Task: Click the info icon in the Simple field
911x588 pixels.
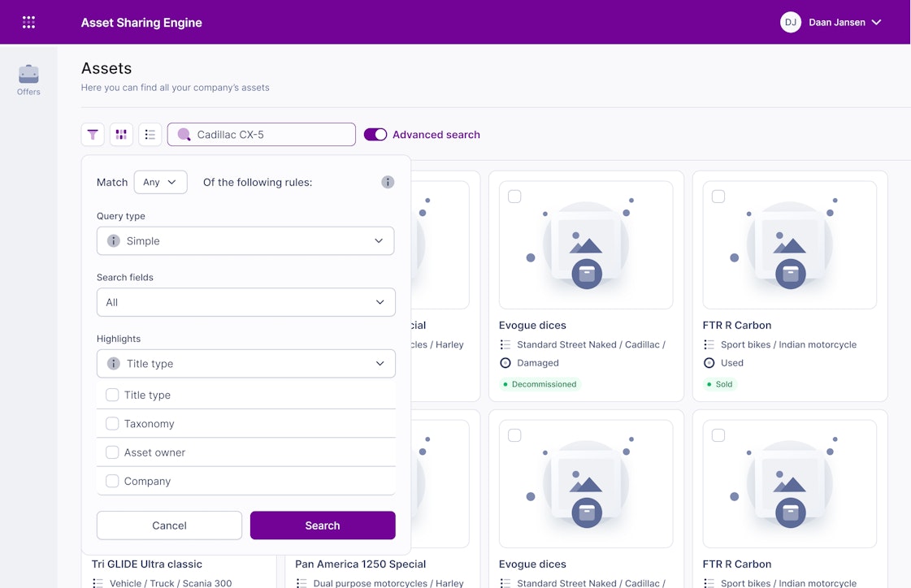Action: click(x=113, y=241)
